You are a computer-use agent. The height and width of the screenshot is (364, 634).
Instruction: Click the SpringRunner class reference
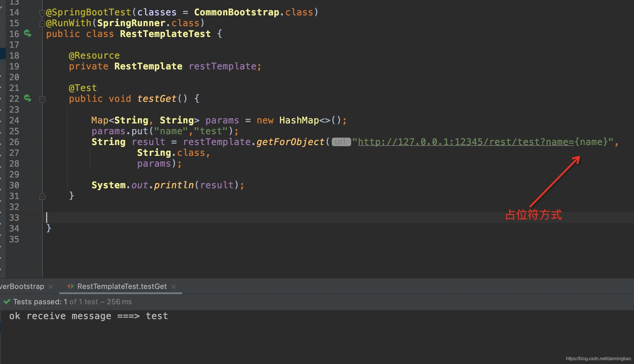pos(131,23)
